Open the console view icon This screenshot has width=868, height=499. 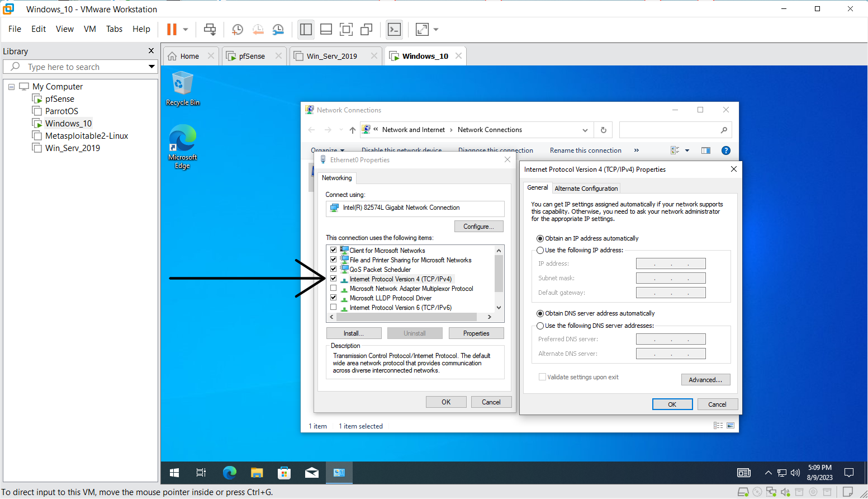pos(395,29)
